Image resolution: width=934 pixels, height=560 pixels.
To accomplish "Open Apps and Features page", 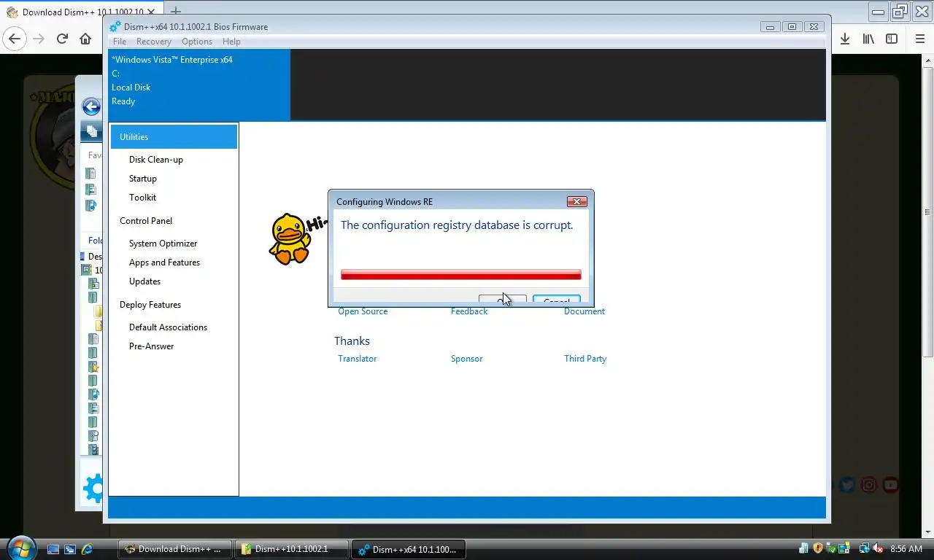I will 165,262.
